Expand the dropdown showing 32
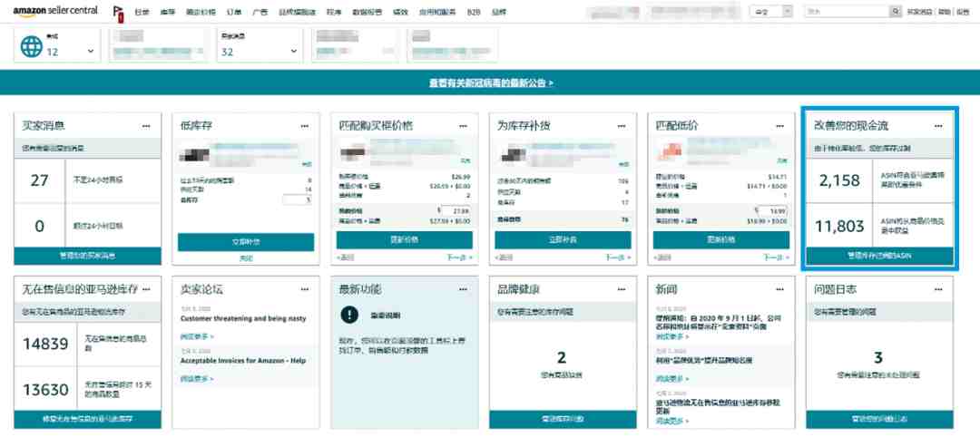 tap(294, 51)
